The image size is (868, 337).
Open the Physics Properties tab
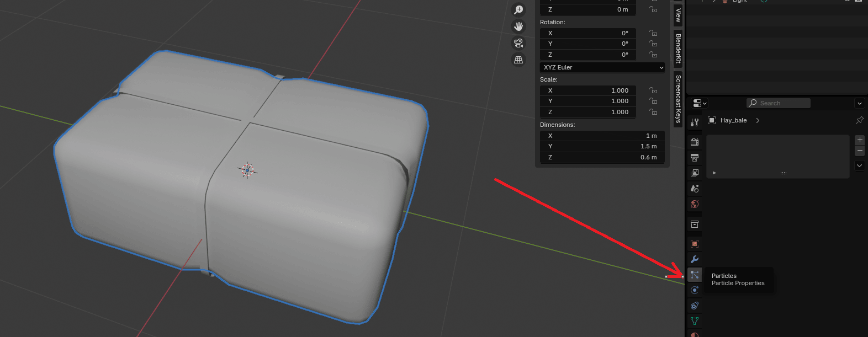(x=695, y=290)
